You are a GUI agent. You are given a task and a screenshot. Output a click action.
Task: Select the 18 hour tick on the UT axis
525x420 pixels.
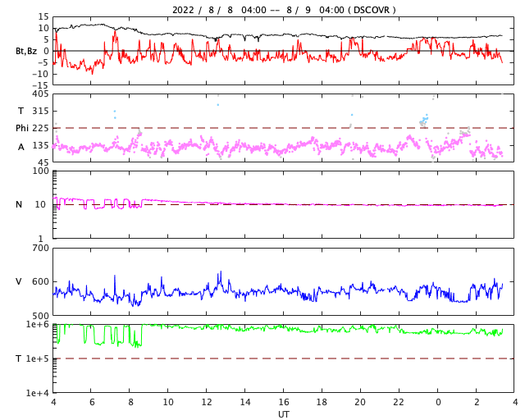(x=322, y=402)
